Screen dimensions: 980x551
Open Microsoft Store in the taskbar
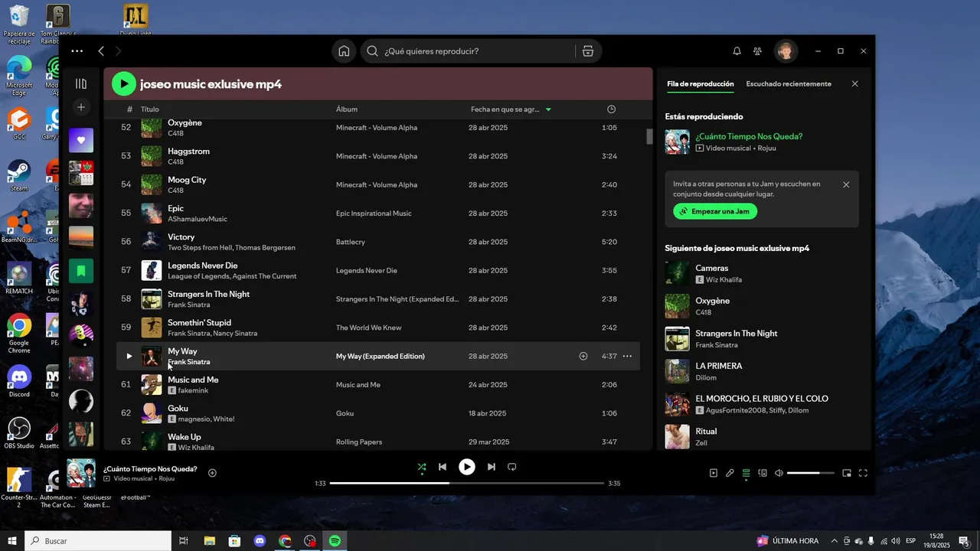[234, 541]
